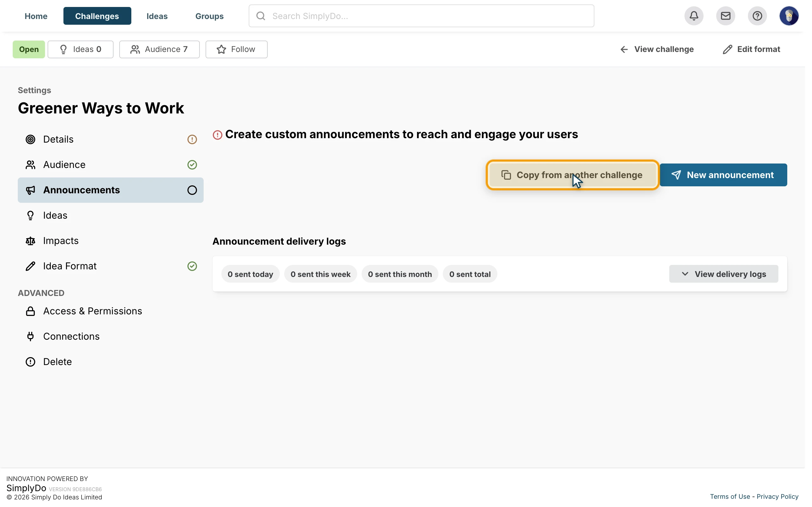The height and width of the screenshot is (507, 812).
Task: Click the Edit format pencil link
Action: (x=751, y=49)
